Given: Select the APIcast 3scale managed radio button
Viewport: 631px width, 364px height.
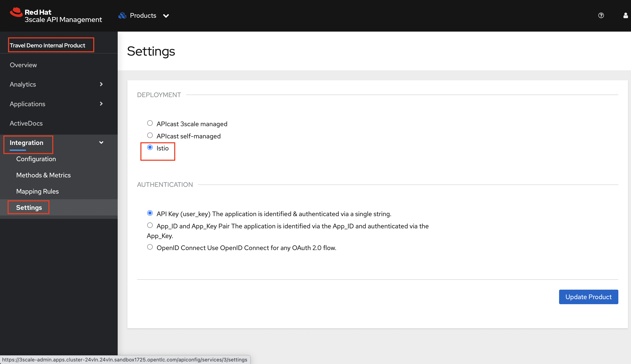Looking at the screenshot, I should 150,123.
